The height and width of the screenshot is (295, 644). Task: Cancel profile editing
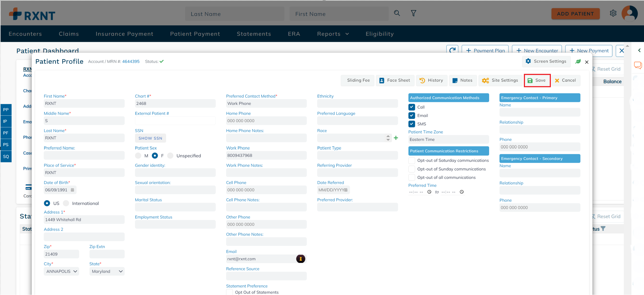pos(566,80)
